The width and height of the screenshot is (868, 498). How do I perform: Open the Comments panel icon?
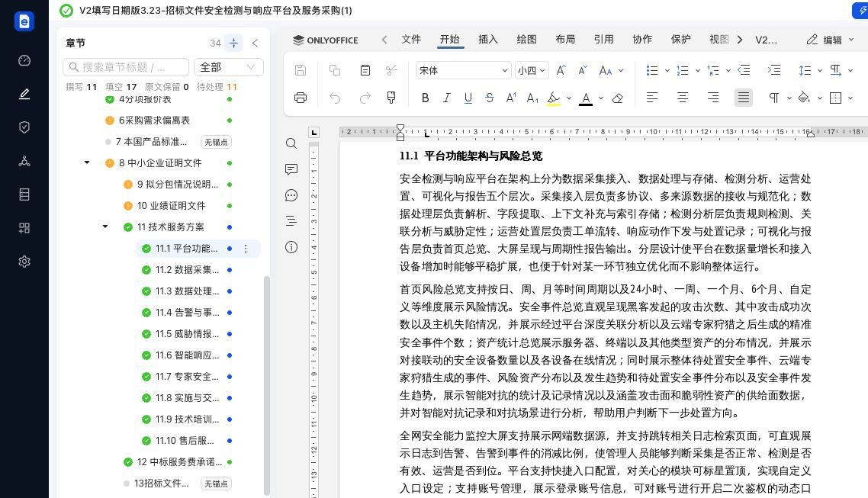tap(291, 169)
